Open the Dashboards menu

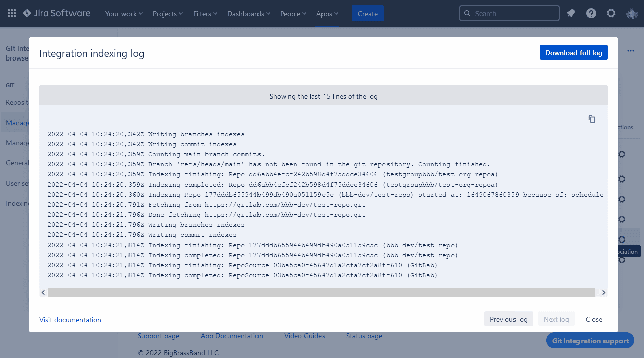(x=248, y=14)
